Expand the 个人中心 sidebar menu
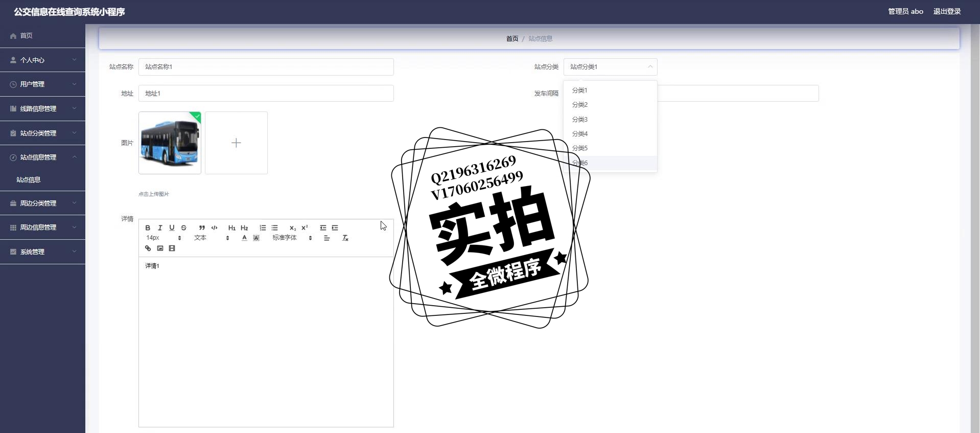Image resolution: width=980 pixels, height=433 pixels. tap(42, 60)
